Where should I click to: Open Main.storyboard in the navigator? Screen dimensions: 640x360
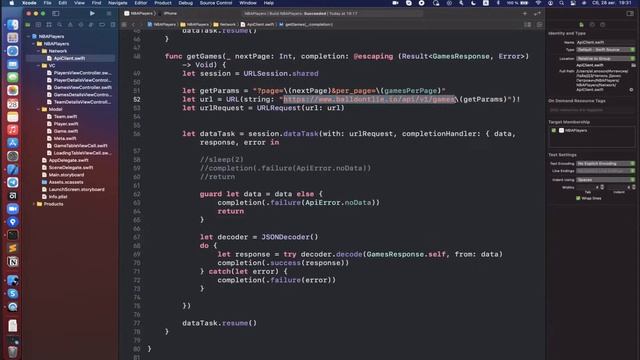66,175
